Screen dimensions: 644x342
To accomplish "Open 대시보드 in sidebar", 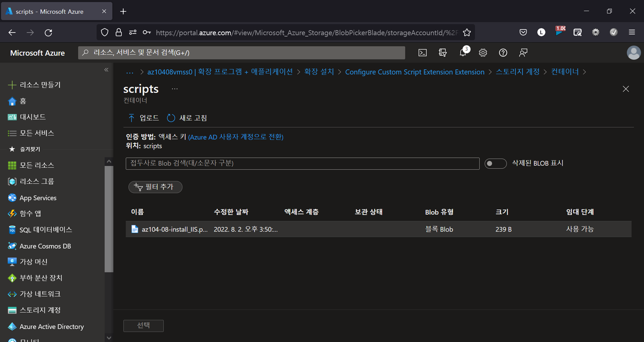I will tap(27, 117).
